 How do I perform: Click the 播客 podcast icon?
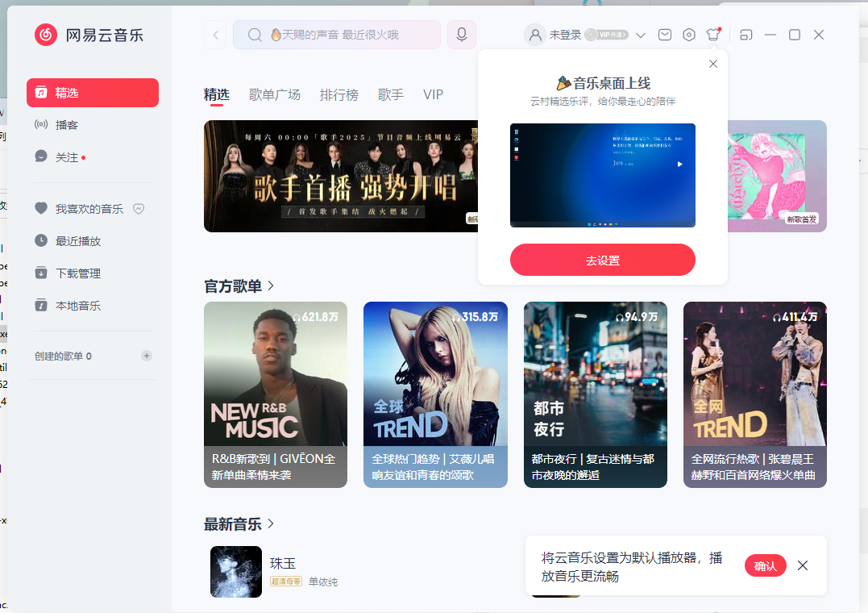tap(41, 125)
